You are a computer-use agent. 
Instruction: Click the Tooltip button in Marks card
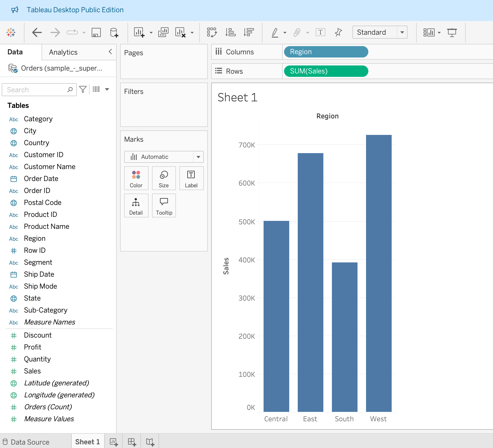coord(164,206)
